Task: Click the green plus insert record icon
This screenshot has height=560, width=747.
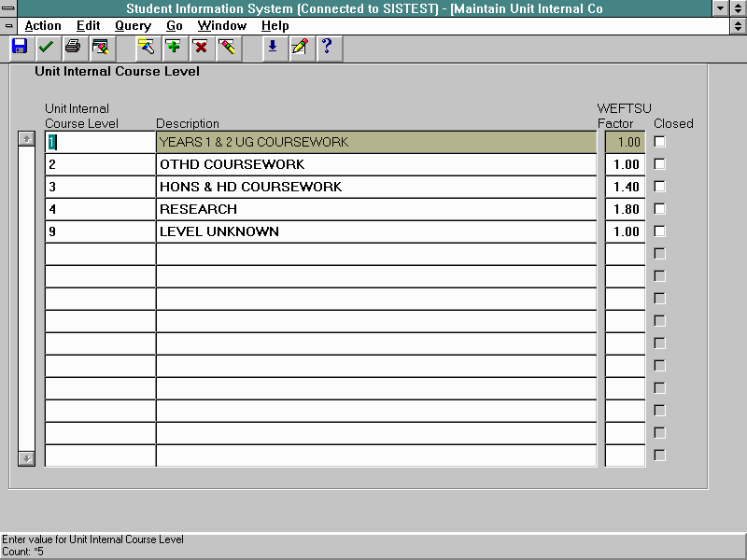Action: tap(173, 47)
